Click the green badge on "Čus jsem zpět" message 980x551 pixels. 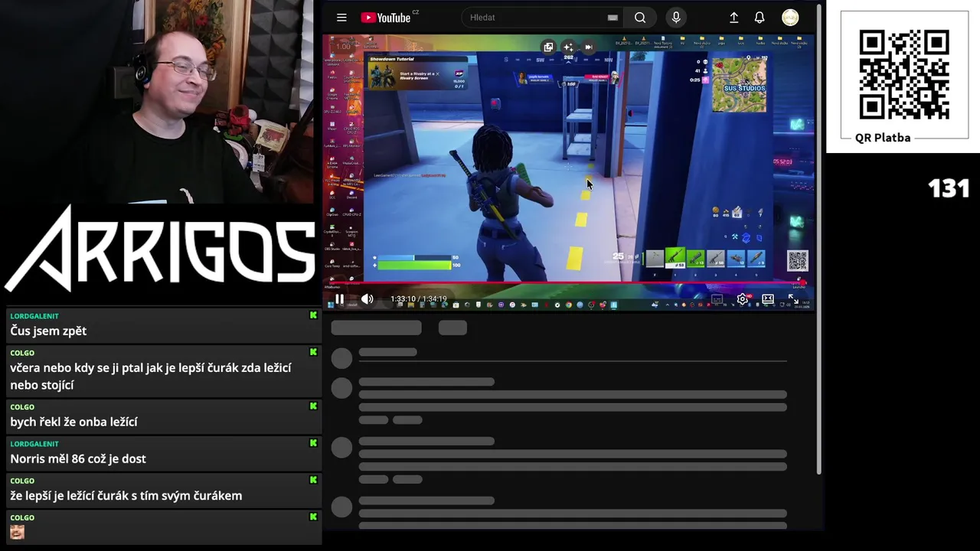(313, 315)
